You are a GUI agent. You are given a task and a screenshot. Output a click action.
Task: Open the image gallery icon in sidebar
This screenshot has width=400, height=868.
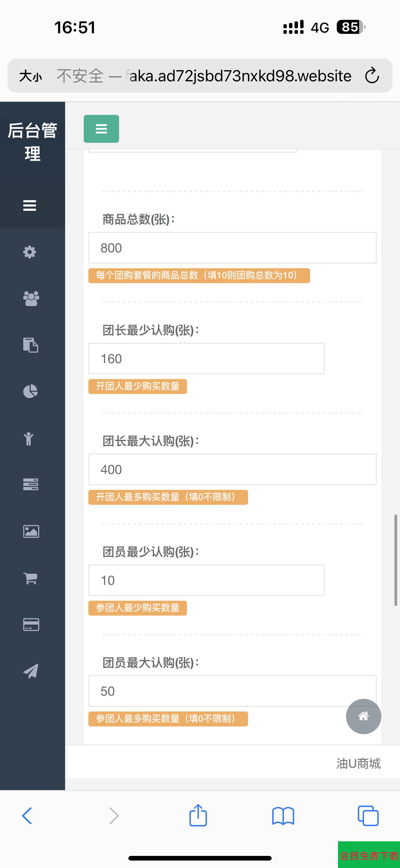(31, 531)
